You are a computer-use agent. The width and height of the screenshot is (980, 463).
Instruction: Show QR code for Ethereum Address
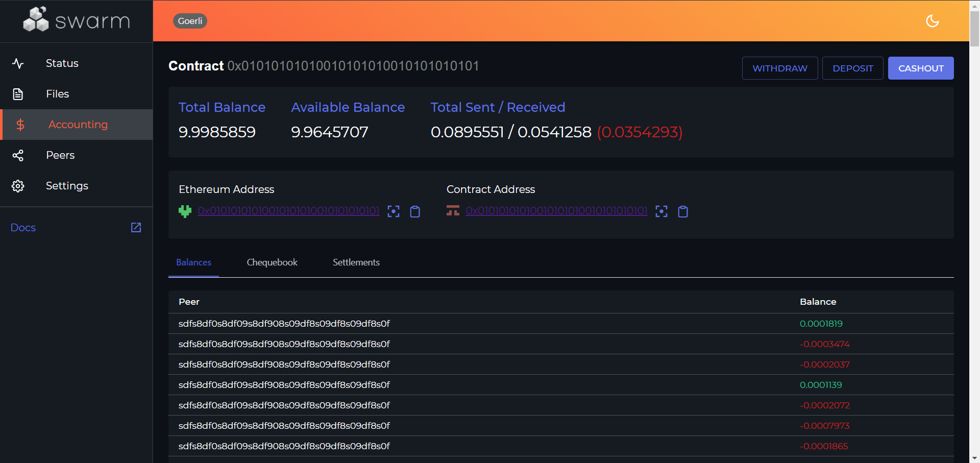(x=394, y=211)
